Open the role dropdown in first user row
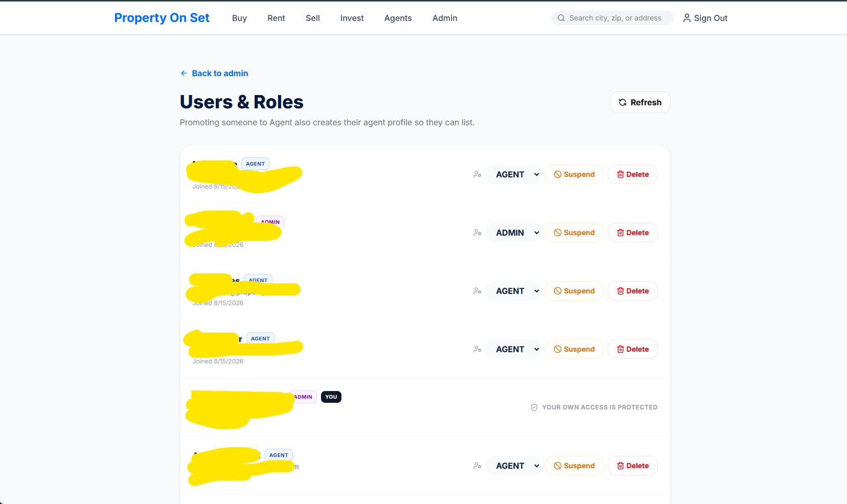 tap(513, 174)
